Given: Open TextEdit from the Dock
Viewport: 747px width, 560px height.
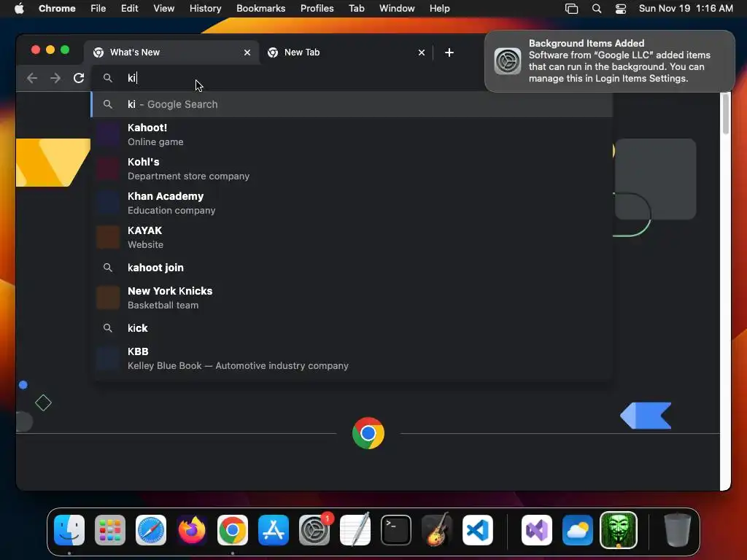Looking at the screenshot, I should pos(355,530).
